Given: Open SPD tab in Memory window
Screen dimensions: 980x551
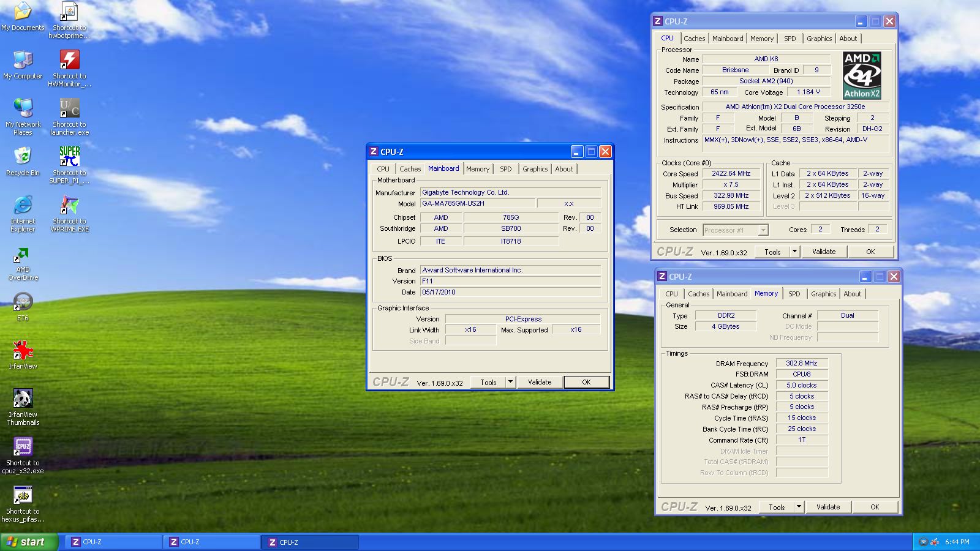Looking at the screenshot, I should (x=794, y=294).
